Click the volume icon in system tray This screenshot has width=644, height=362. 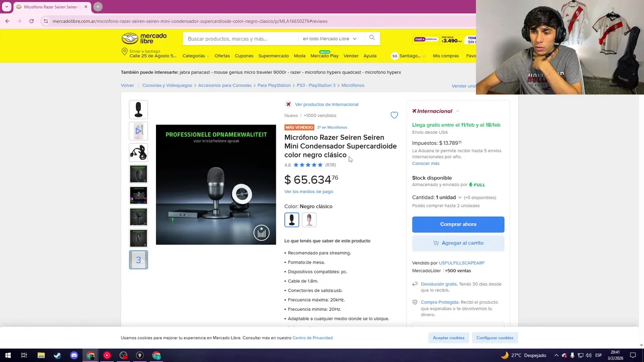pos(589,355)
